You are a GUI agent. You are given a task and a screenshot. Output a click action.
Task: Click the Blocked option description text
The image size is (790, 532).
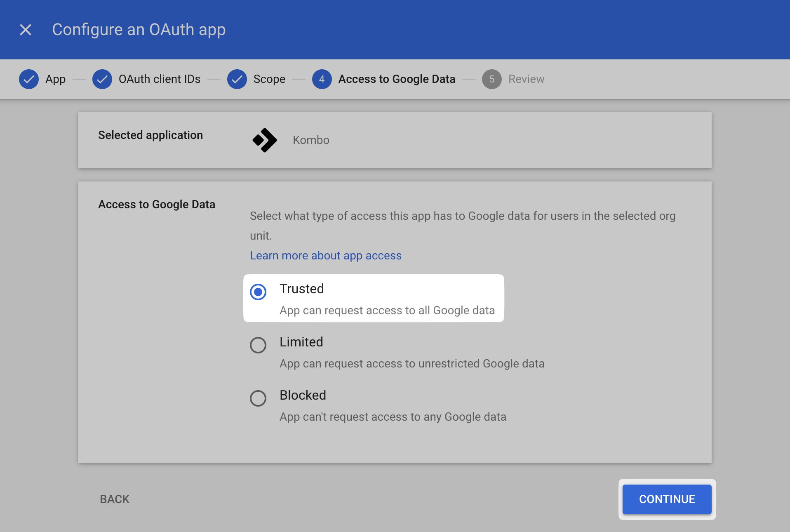coord(393,417)
